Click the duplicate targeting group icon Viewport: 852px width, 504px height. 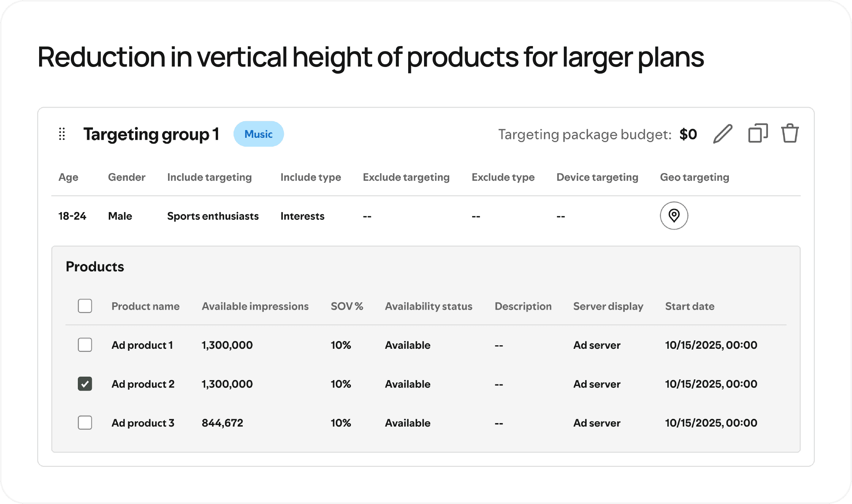tap(758, 134)
